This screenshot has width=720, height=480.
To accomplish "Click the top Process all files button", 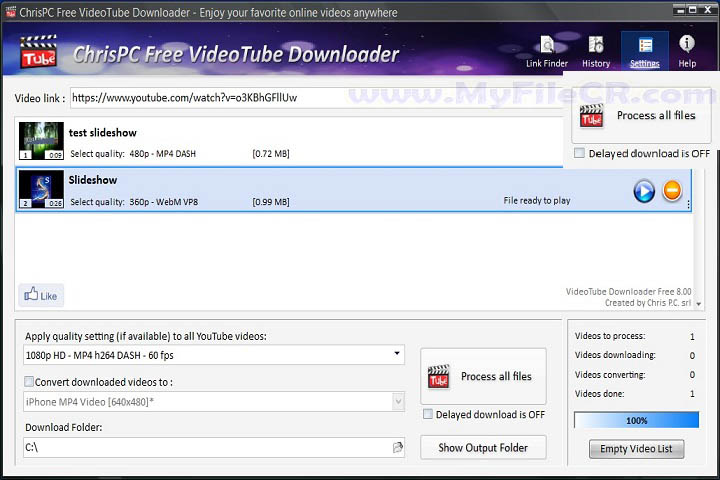I will [x=641, y=115].
